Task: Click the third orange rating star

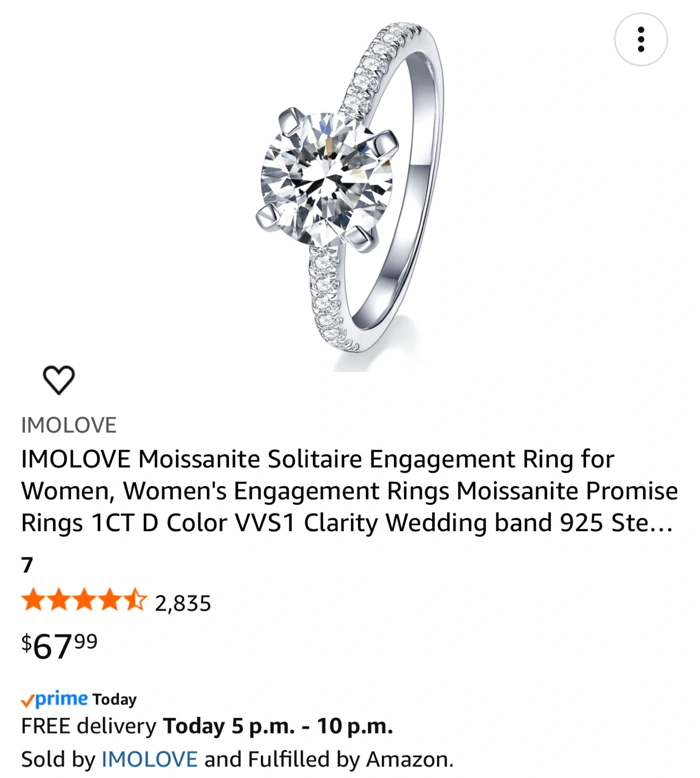Action: 84,601
